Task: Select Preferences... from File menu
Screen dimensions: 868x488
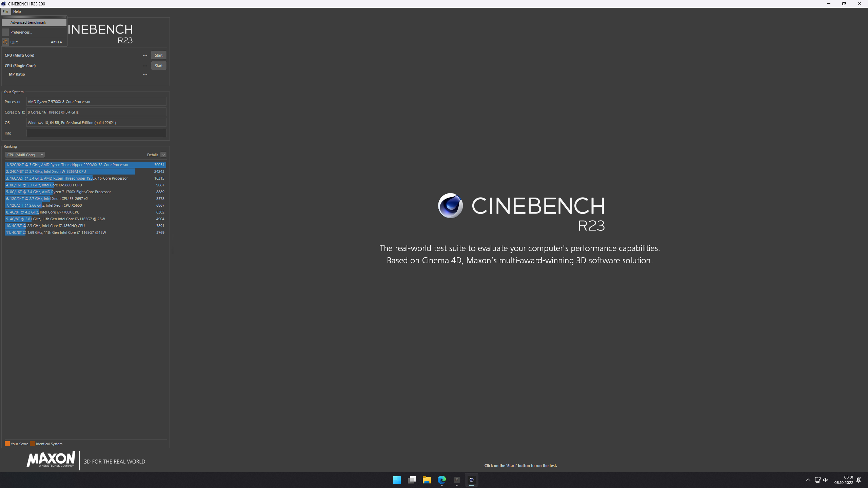Action: click(21, 32)
